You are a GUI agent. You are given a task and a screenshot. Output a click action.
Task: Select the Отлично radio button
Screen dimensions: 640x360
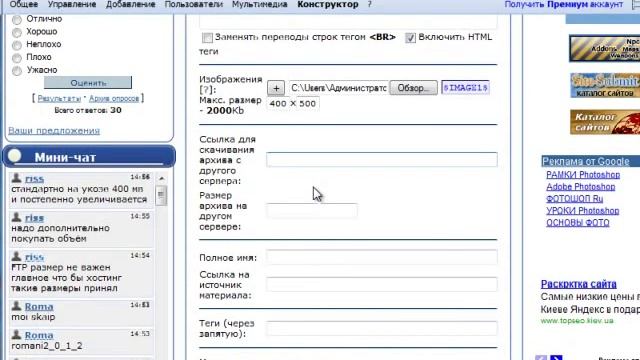(x=17, y=20)
